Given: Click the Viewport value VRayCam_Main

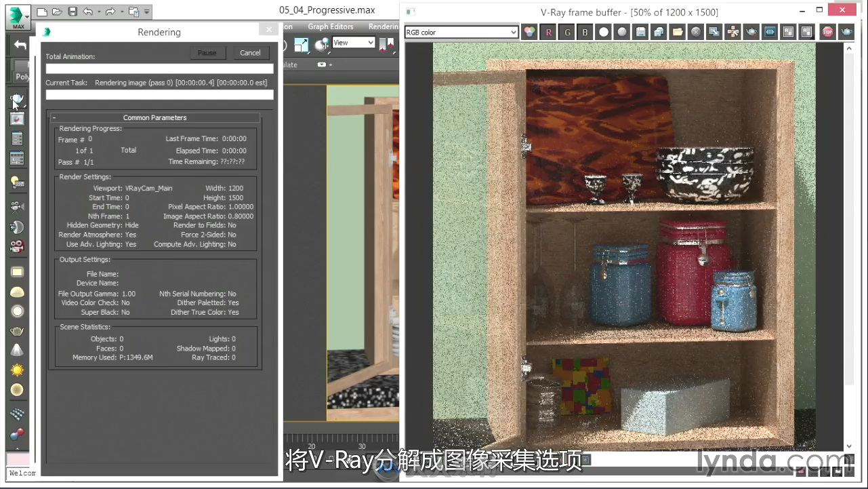Looking at the screenshot, I should tap(148, 189).
